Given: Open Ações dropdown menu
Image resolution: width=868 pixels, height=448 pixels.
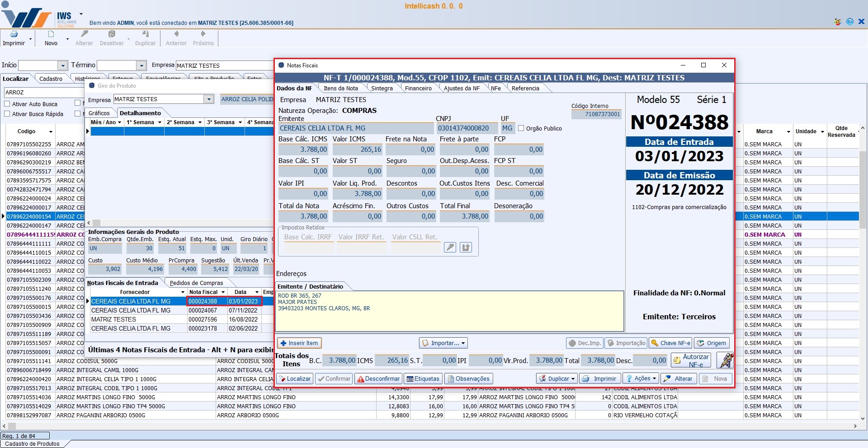Looking at the screenshot, I should tap(641, 379).
